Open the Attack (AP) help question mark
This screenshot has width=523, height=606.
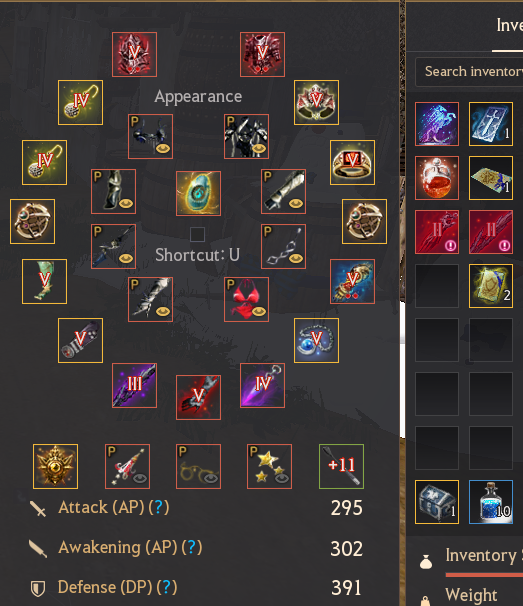(x=159, y=507)
